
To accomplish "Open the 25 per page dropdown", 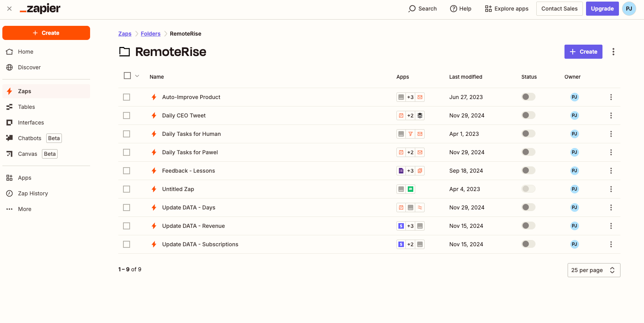I will (x=594, y=270).
